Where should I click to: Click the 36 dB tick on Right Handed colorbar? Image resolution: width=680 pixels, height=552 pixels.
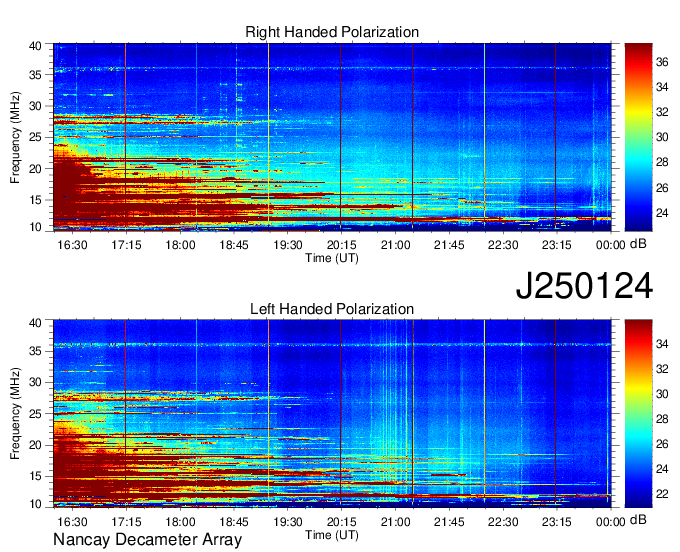pos(662,62)
